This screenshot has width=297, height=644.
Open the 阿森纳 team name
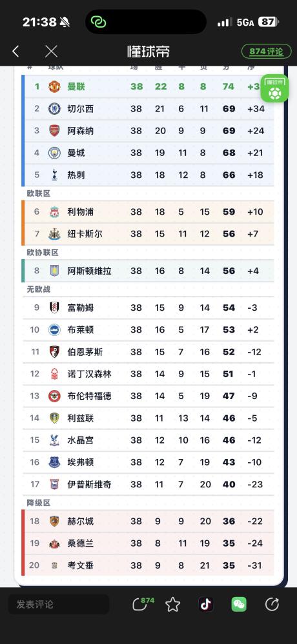click(x=80, y=131)
